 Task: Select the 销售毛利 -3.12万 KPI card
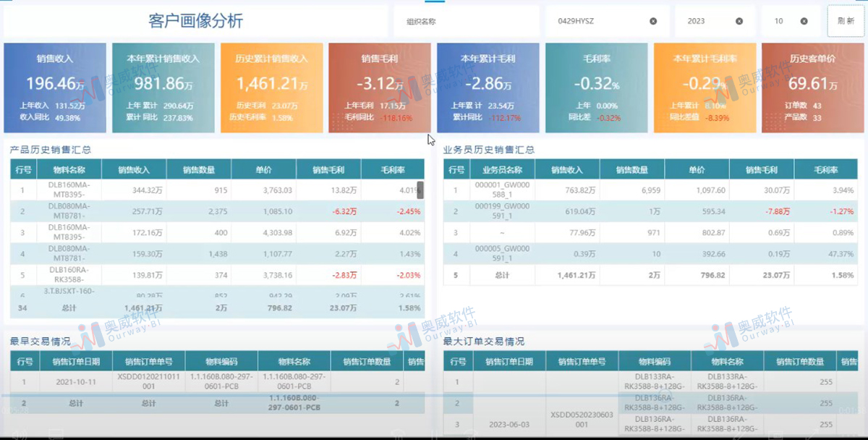(380, 88)
